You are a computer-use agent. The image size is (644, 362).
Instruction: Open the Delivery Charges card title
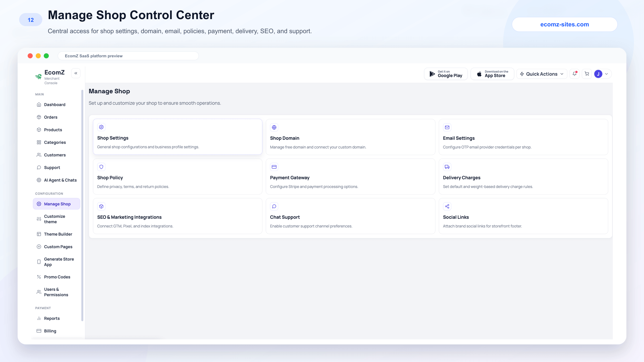click(x=462, y=178)
